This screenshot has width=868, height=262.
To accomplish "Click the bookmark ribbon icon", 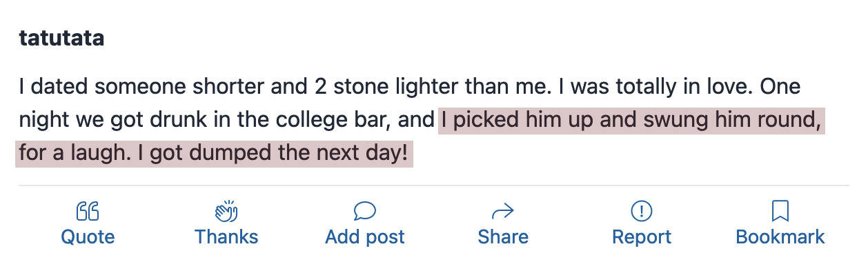I will pos(780,210).
